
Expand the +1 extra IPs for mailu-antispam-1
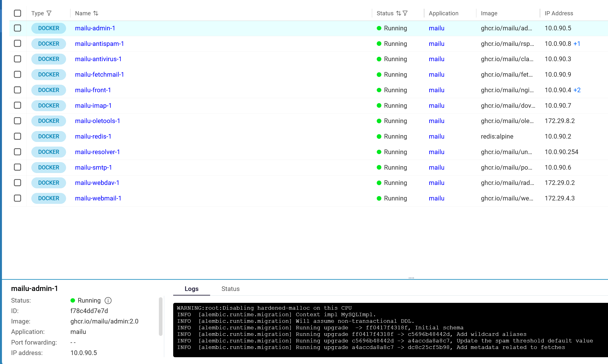coord(577,44)
